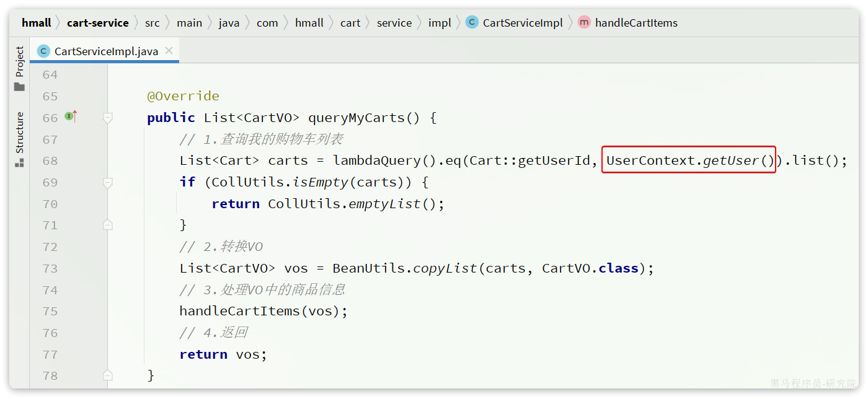The height and width of the screenshot is (399, 868).
Task: Close the CartServiceImpl.java editor tab
Action: coord(169,51)
